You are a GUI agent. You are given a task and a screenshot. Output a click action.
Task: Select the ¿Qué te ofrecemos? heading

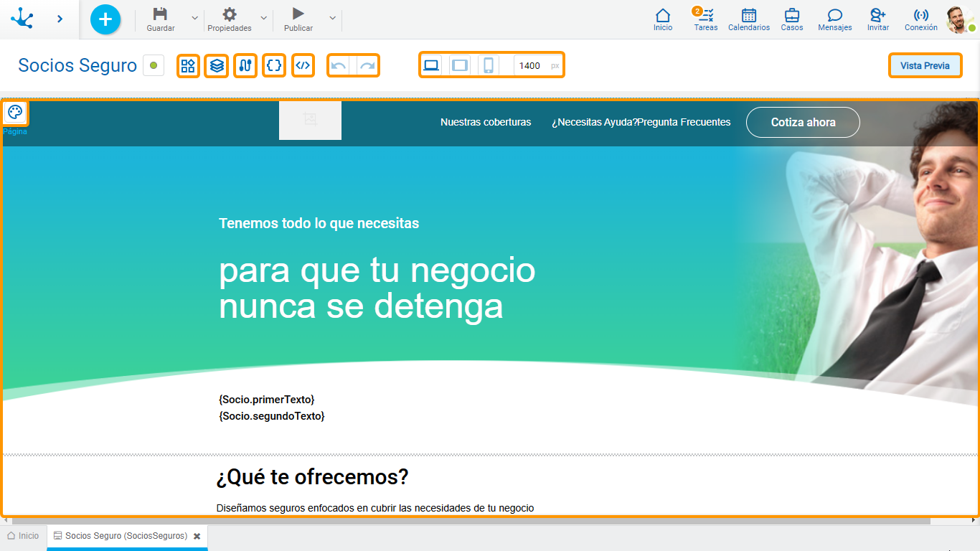[x=312, y=477]
